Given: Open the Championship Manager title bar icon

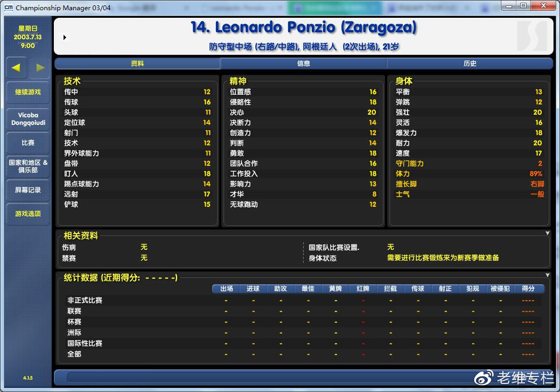Looking at the screenshot, I should click(9, 8).
